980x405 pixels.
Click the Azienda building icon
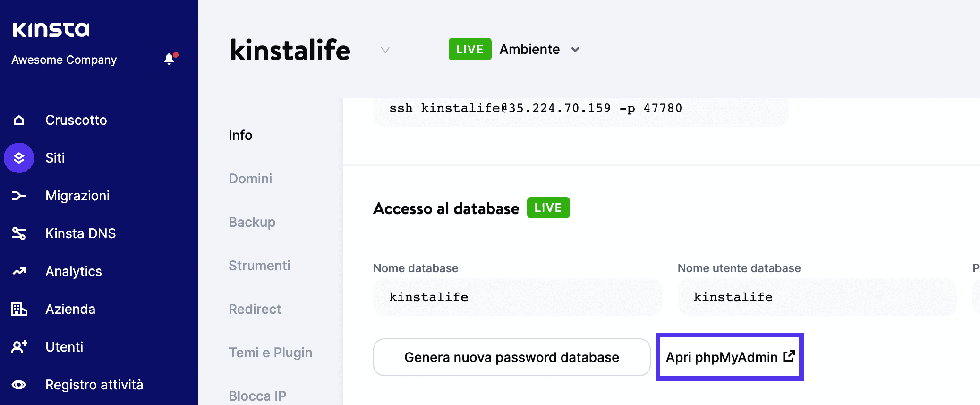pyautogui.click(x=19, y=309)
